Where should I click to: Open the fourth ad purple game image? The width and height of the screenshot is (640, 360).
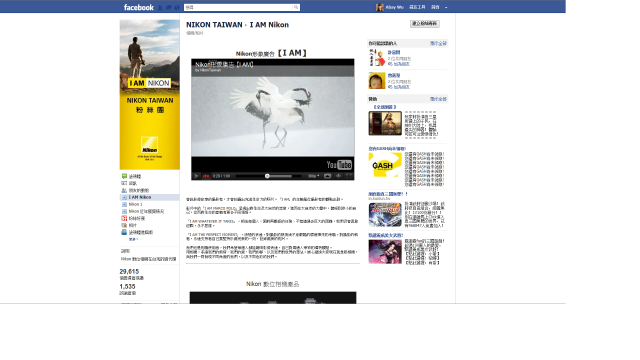385,251
